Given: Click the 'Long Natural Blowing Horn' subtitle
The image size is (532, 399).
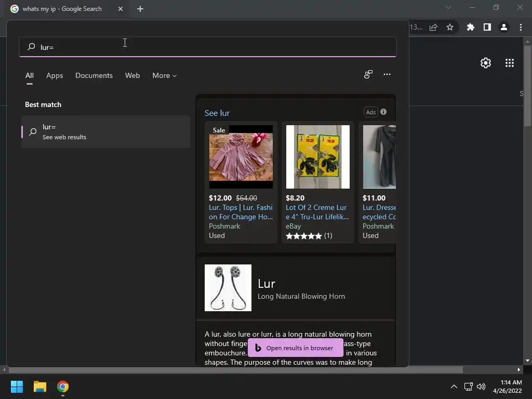Looking at the screenshot, I should tap(301, 296).
